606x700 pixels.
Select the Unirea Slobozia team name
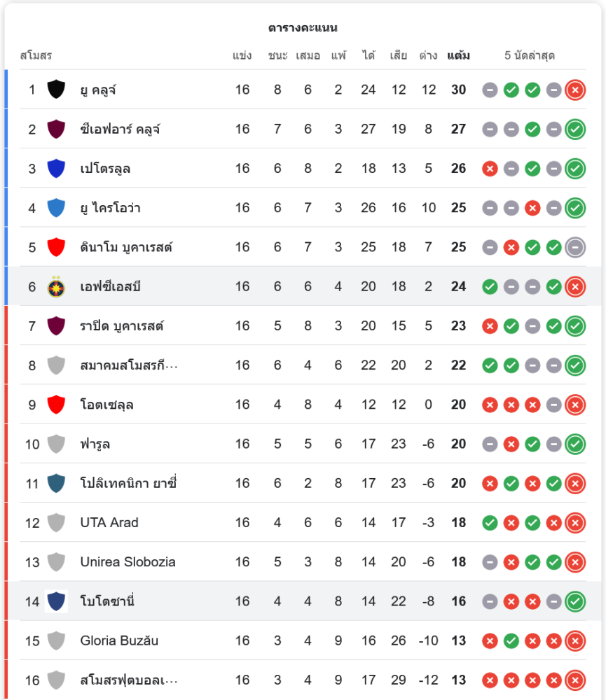point(128,561)
